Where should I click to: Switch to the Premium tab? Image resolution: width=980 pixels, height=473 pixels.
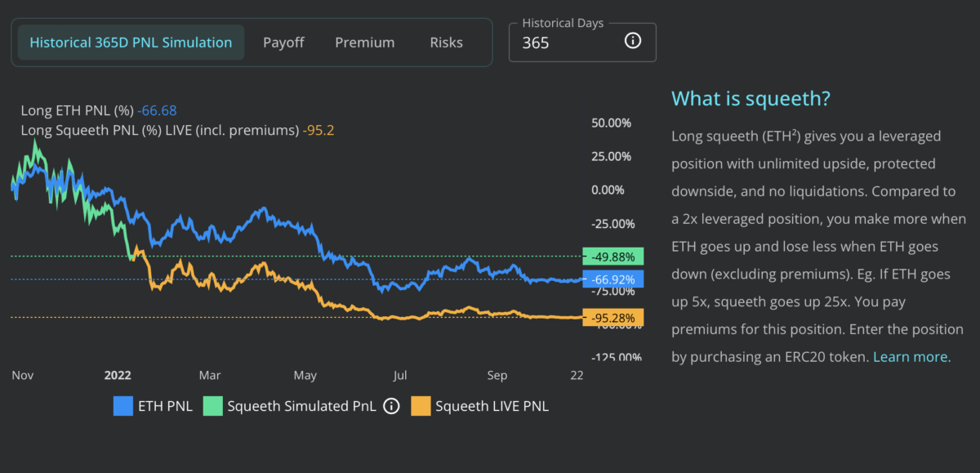[x=364, y=42]
